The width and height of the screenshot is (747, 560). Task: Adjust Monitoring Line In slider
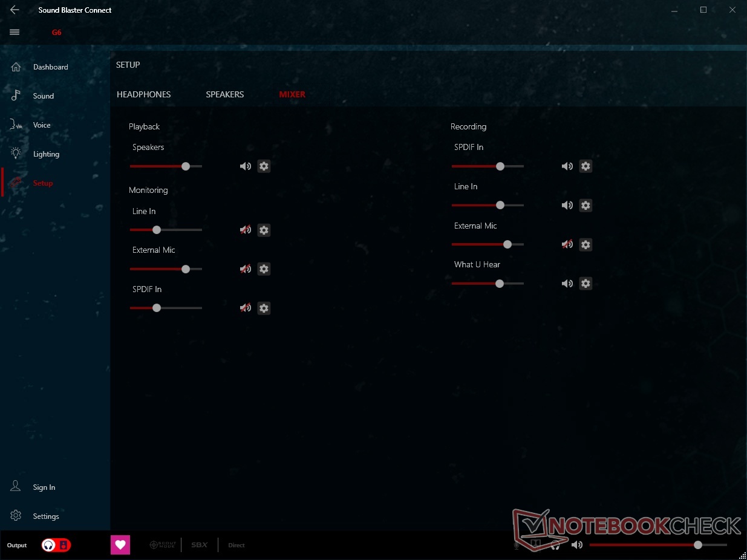pos(166,230)
